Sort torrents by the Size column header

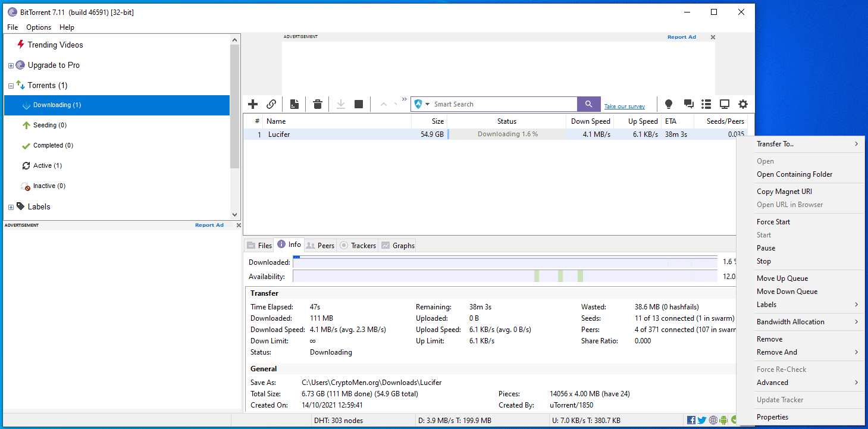pyautogui.click(x=429, y=121)
